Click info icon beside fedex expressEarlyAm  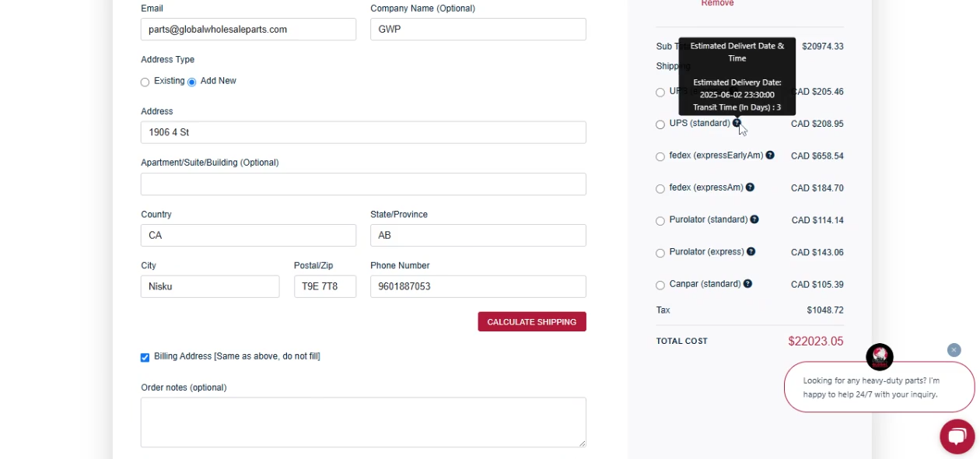click(770, 156)
